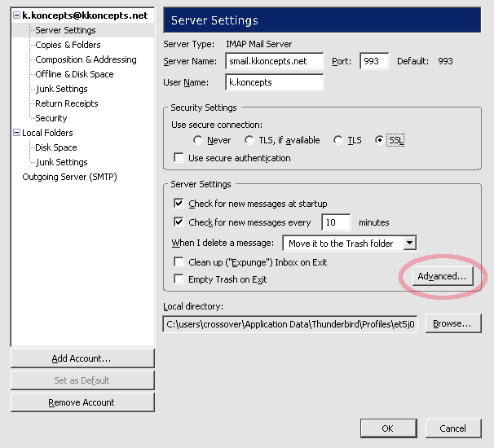The image size is (494, 448).
Task: Click the Add Account button
Action: pyautogui.click(x=82, y=358)
